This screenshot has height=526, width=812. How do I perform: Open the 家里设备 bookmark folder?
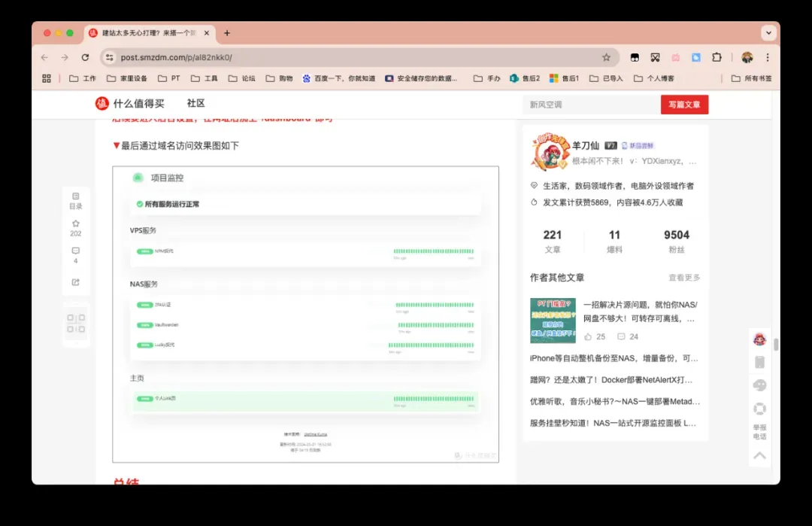coord(127,78)
